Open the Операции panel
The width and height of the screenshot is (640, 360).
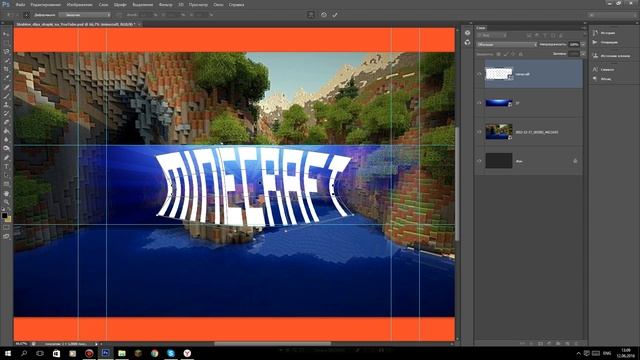click(608, 42)
